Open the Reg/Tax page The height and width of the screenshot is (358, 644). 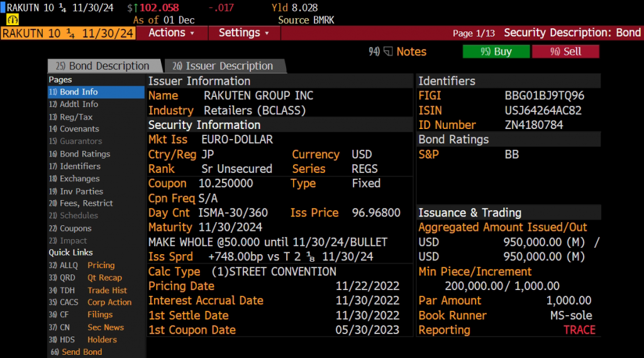(70, 117)
